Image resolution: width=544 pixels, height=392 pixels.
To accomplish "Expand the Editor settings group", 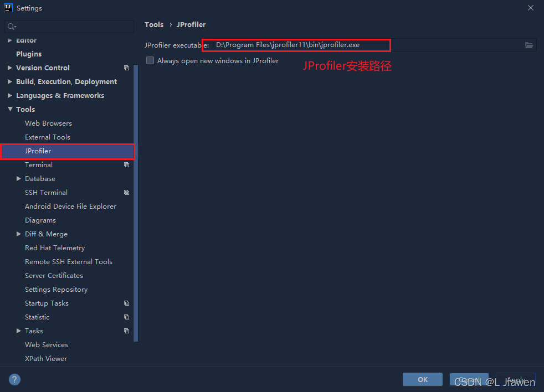I will point(10,40).
